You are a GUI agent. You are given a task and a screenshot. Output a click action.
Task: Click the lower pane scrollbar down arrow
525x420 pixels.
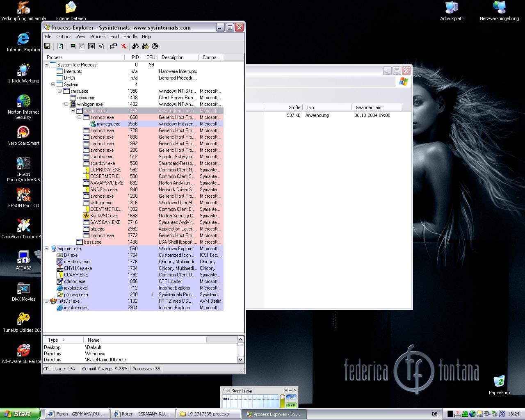click(x=241, y=360)
